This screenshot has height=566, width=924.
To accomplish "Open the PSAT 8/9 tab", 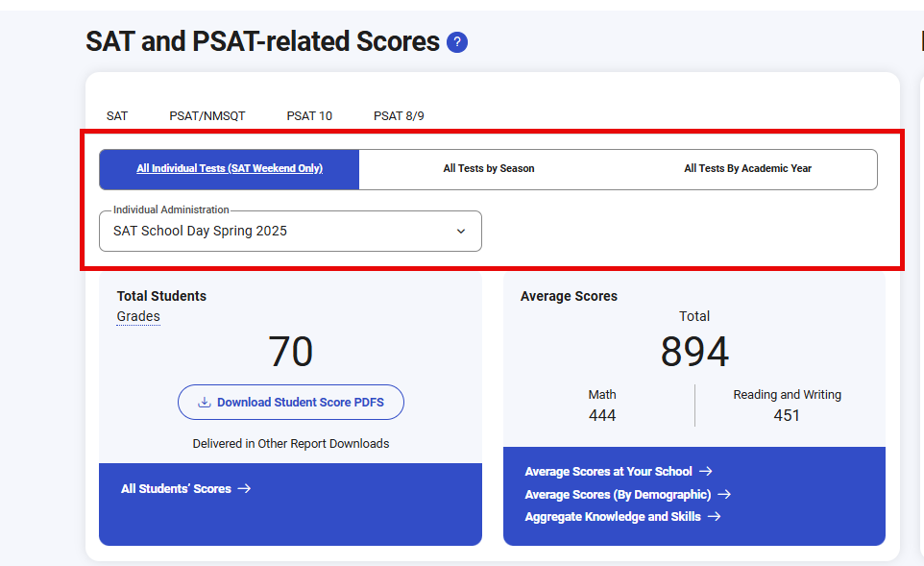I will coord(399,116).
